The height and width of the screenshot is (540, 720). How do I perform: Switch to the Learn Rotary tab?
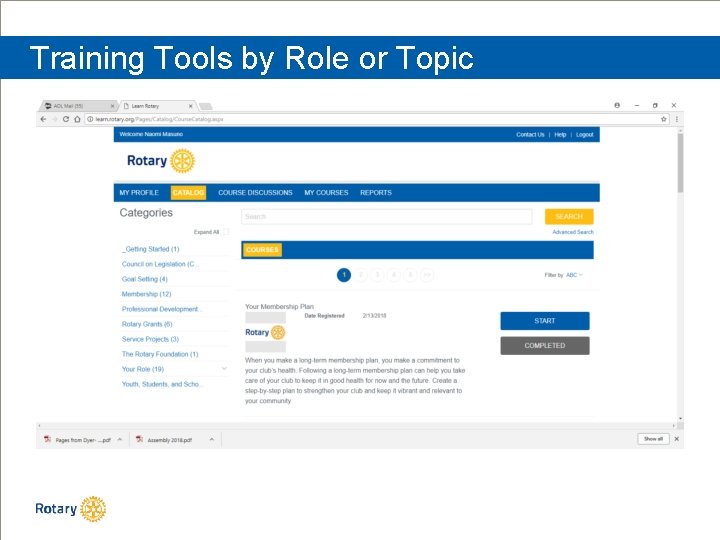pos(156,106)
